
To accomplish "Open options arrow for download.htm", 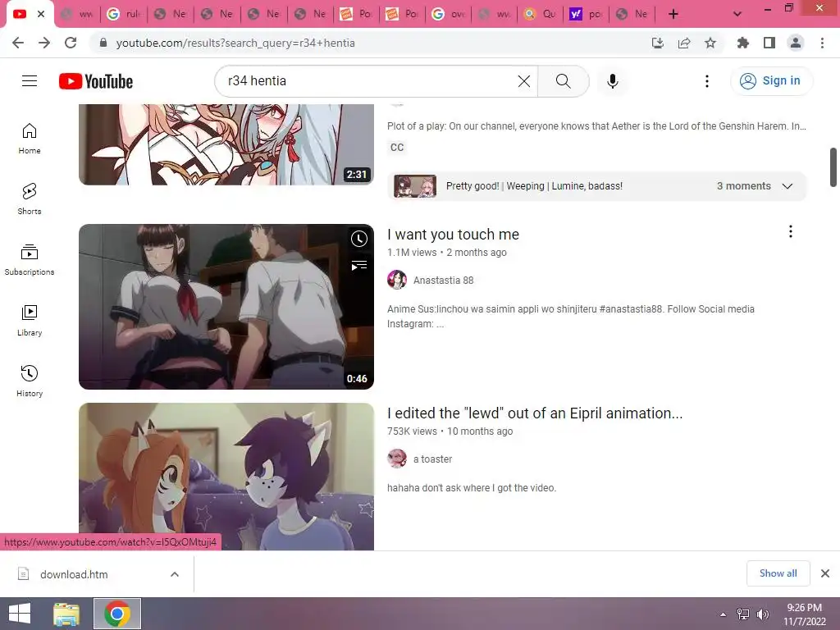I will 174,574.
